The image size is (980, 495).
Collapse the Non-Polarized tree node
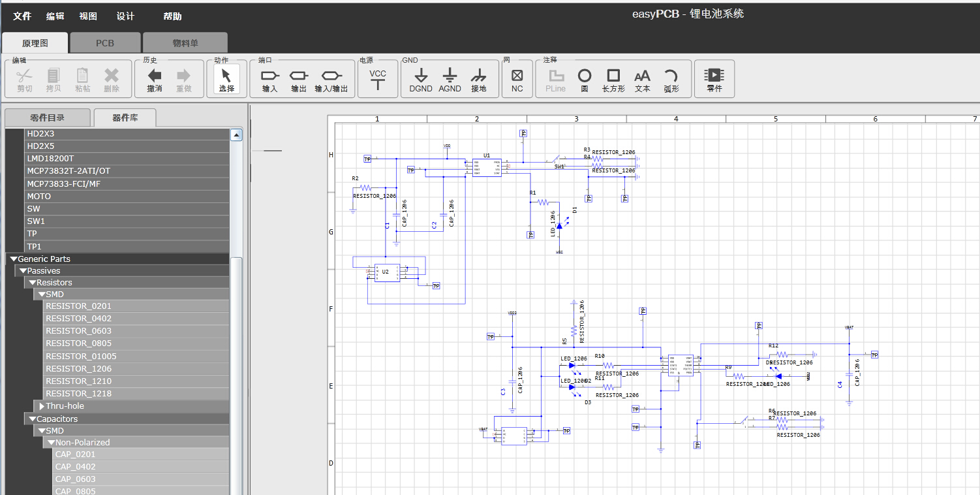click(51, 443)
